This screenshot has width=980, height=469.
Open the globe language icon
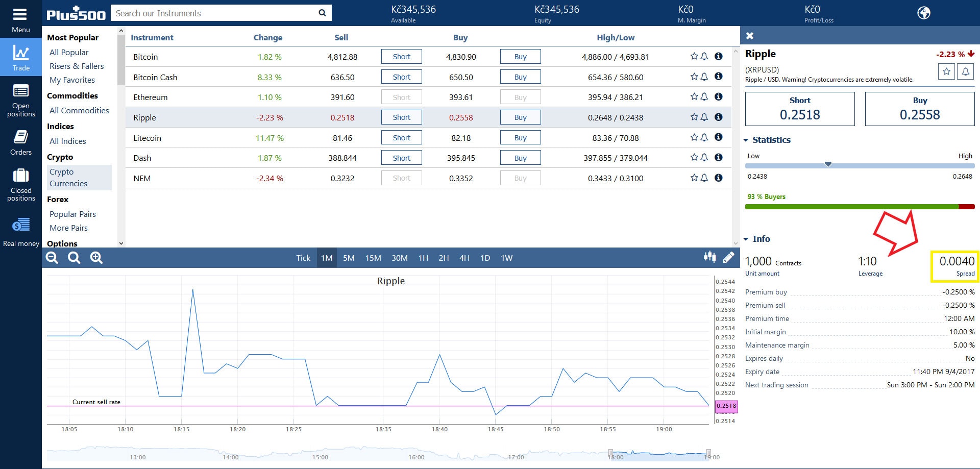click(924, 13)
